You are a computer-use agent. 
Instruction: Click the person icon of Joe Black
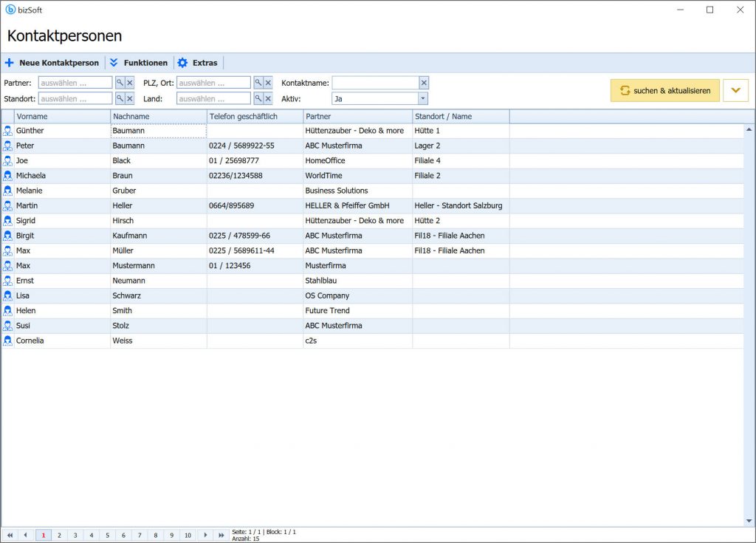click(x=7, y=161)
